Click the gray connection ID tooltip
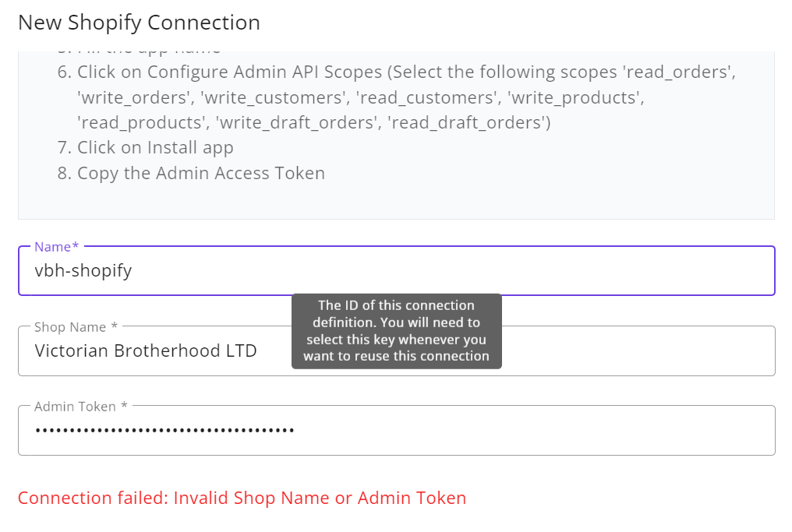Screen dimensions: 792x532 (397, 331)
